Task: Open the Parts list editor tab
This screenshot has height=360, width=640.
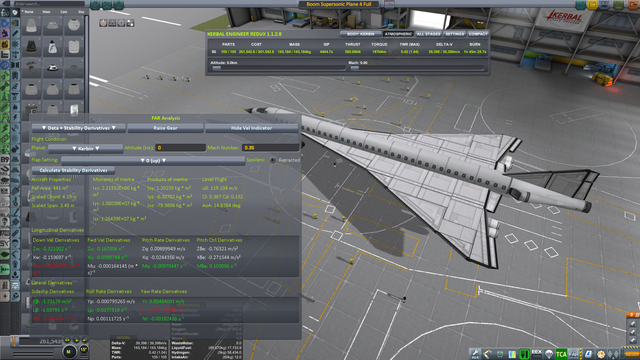Action: click(x=96, y=5)
